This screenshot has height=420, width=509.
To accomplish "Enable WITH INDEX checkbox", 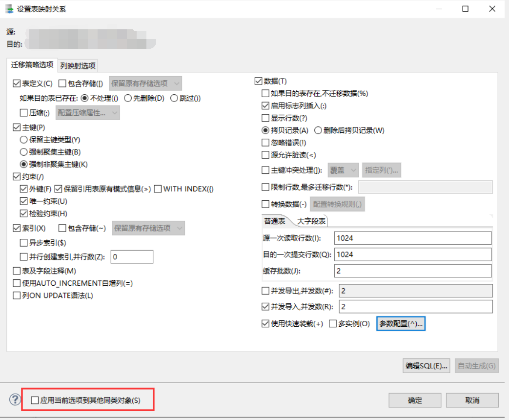I will (x=158, y=189).
